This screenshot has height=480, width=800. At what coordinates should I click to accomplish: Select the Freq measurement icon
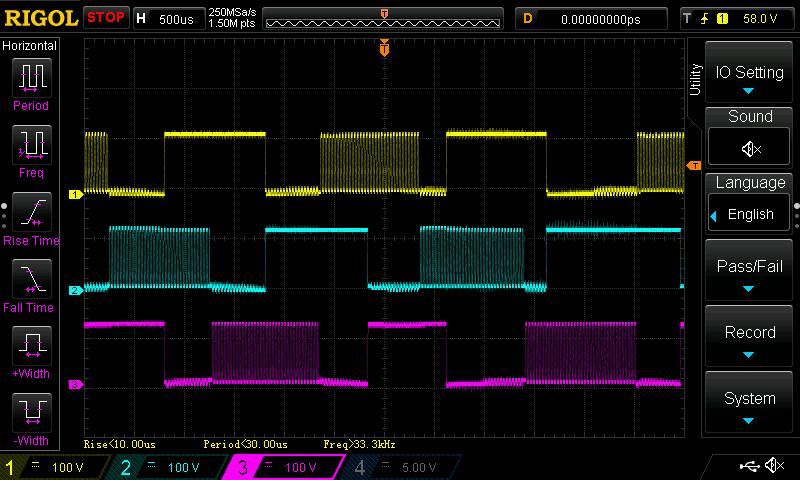tap(32, 144)
